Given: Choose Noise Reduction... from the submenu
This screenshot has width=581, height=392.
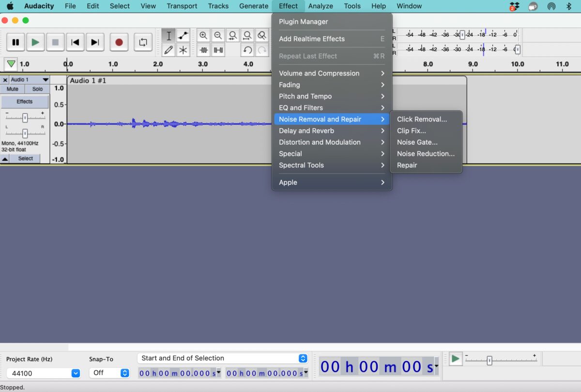Looking at the screenshot, I should tap(426, 153).
